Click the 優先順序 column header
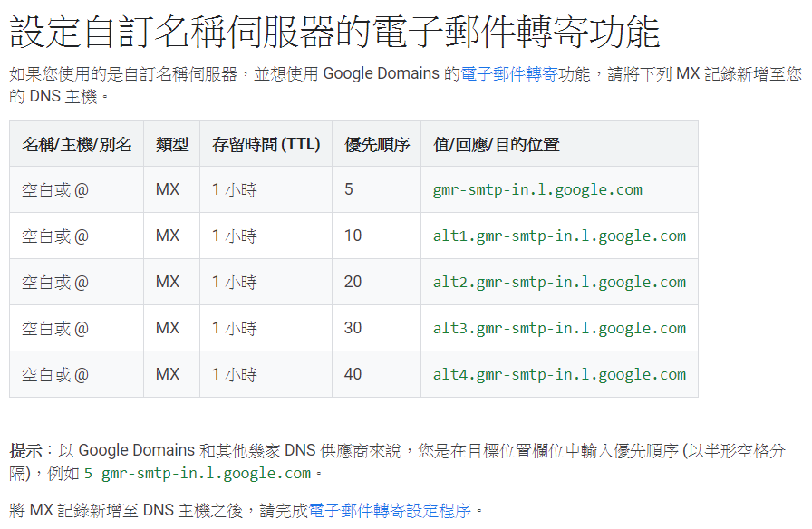This screenshot has height=529, width=812. click(377, 144)
